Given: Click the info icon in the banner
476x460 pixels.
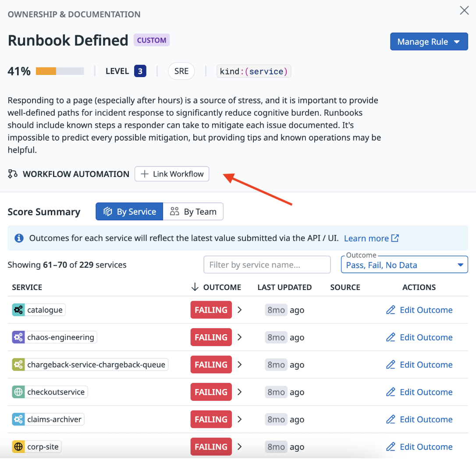Looking at the screenshot, I should pyautogui.click(x=19, y=238).
